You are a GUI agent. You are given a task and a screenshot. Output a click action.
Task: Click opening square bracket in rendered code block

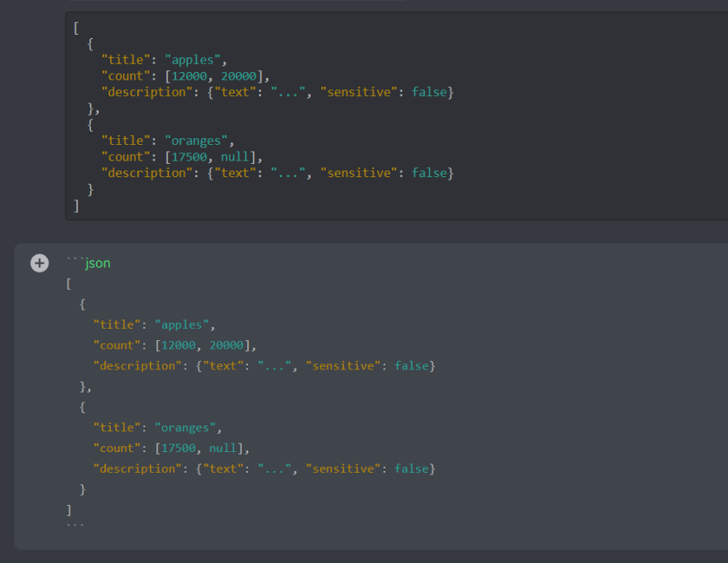pos(76,28)
